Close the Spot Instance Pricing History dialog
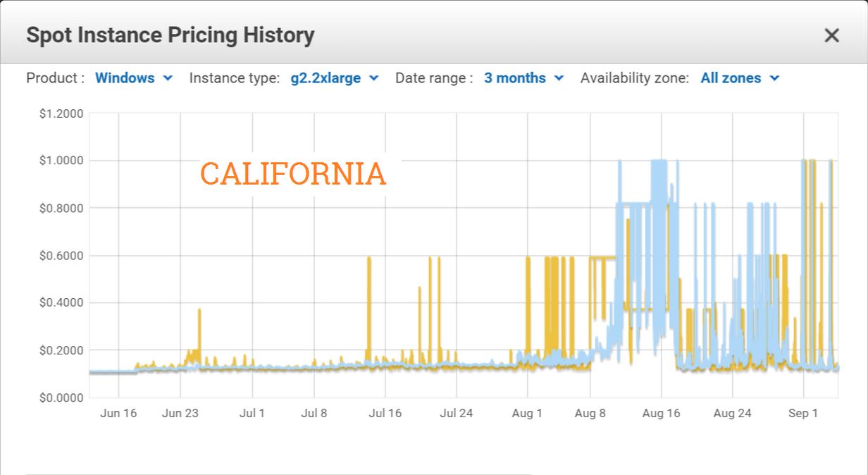The width and height of the screenshot is (868, 475). pyautogui.click(x=831, y=35)
